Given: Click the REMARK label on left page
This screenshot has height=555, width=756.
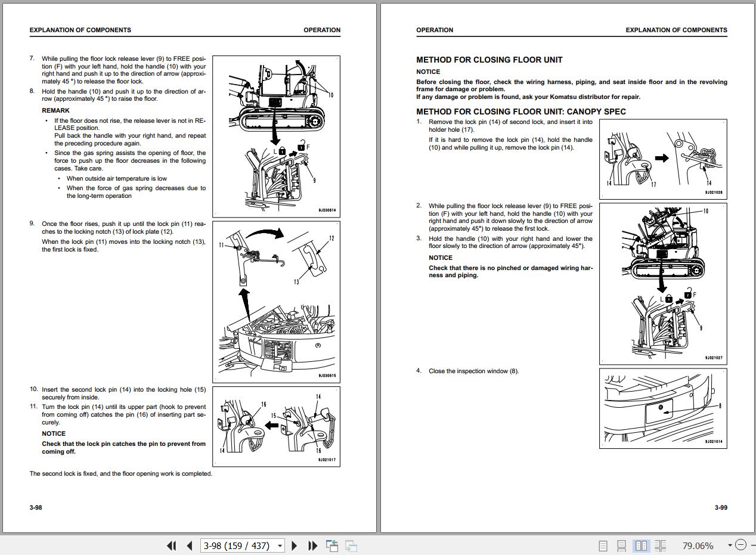Looking at the screenshot, I should [x=55, y=110].
